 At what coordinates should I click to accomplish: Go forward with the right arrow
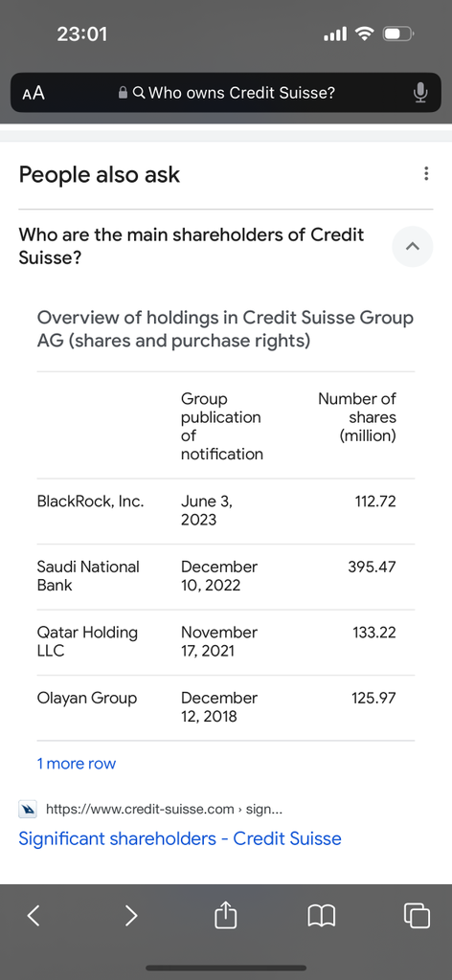(130, 916)
